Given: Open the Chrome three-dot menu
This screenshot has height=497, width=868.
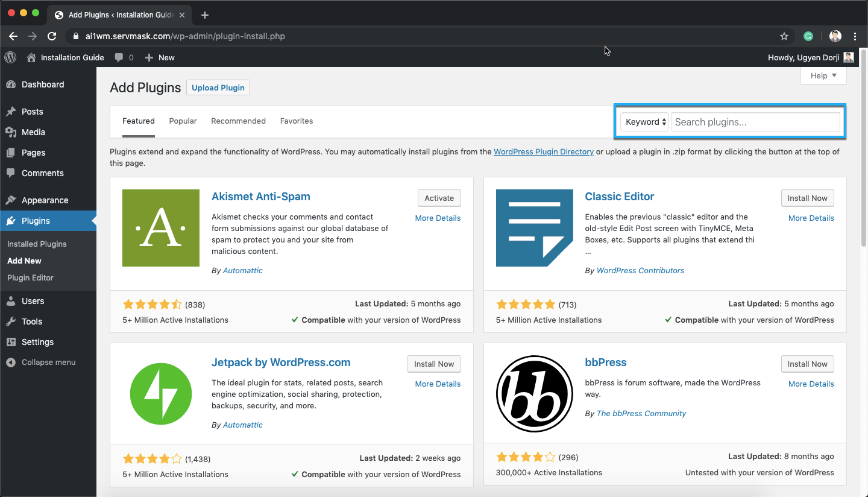Looking at the screenshot, I should coord(855,36).
